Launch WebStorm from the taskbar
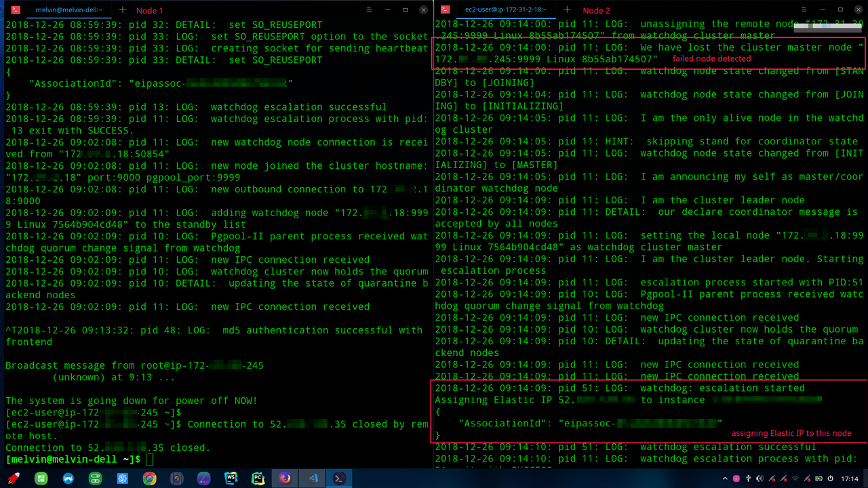The image size is (868, 488). (x=231, y=479)
